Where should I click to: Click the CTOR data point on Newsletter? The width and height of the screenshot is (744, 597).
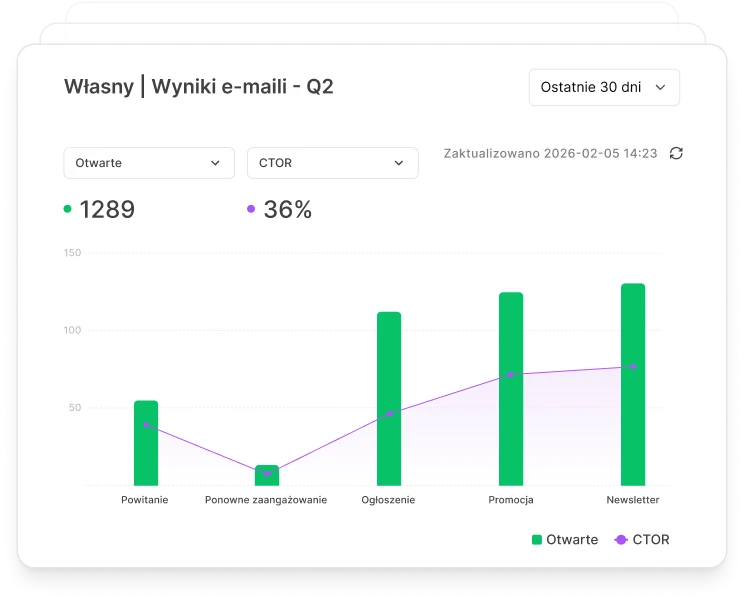pos(633,367)
